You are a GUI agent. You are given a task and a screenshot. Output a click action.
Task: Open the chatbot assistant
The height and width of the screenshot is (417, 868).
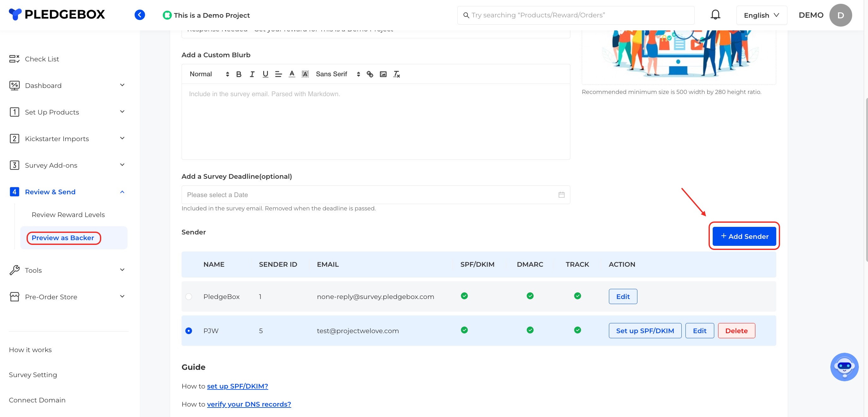click(x=844, y=367)
